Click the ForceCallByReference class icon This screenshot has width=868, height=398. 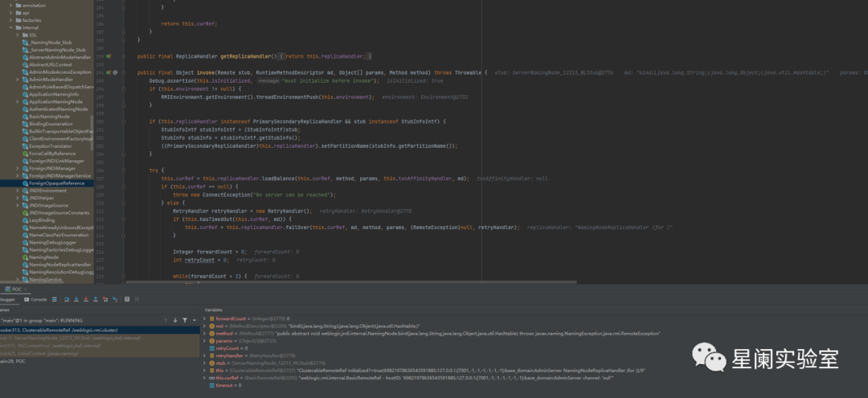[26, 154]
